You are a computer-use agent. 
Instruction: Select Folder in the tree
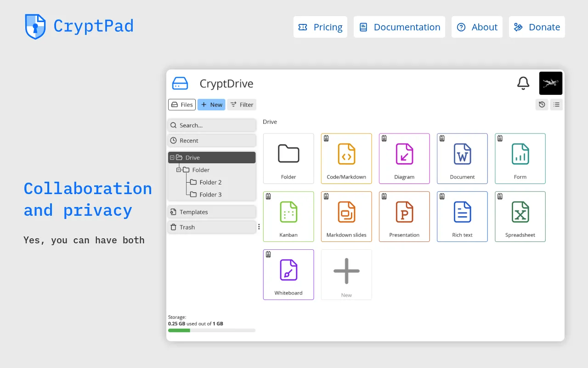[196, 170]
